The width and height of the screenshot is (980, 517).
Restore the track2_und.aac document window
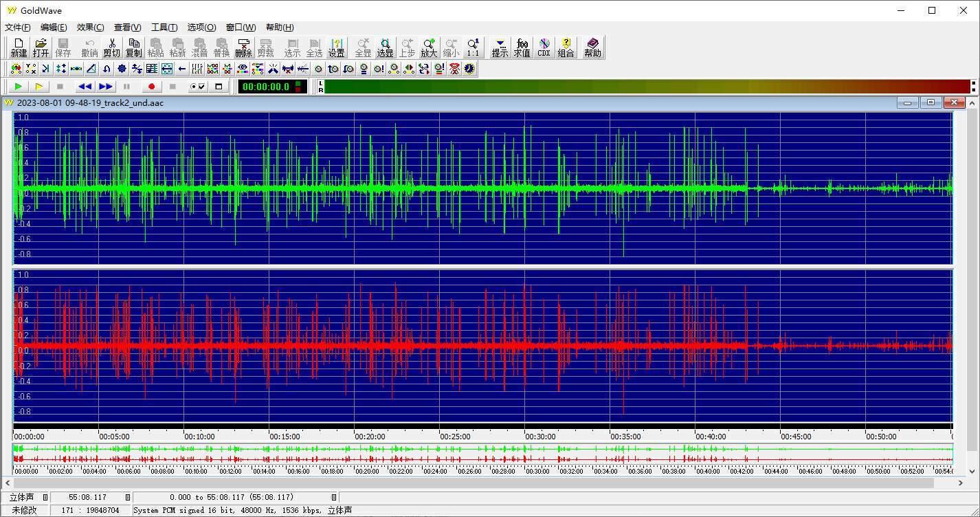tap(931, 102)
